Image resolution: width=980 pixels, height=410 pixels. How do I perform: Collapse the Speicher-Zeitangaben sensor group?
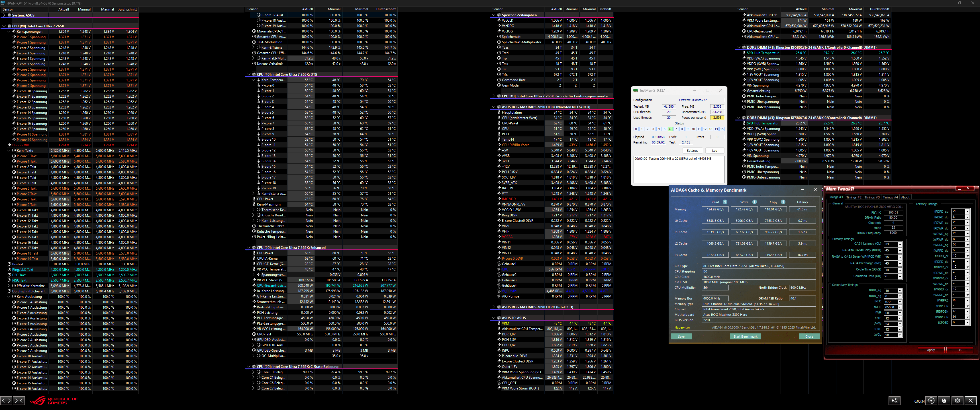coord(494,15)
